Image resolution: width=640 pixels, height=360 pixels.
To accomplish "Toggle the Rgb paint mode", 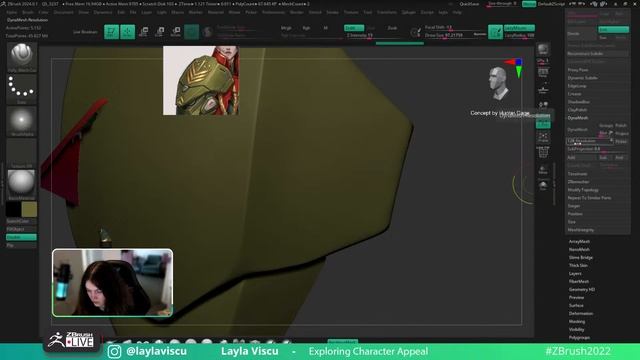I will [x=306, y=28].
